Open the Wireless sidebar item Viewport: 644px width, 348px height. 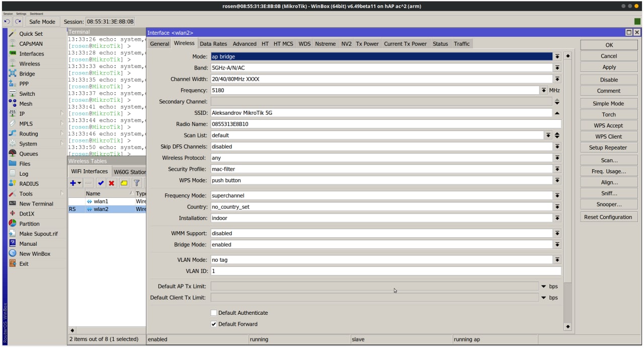click(29, 64)
